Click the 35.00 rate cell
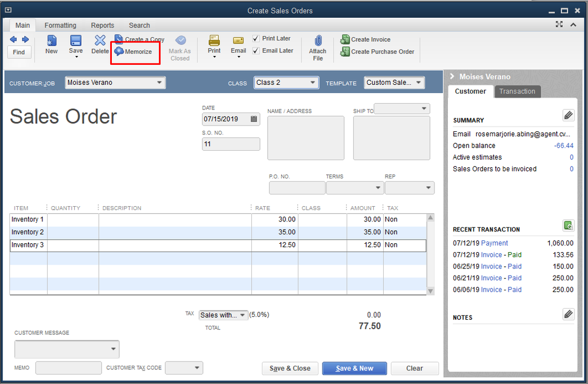The height and width of the screenshot is (384, 588). [x=275, y=233]
